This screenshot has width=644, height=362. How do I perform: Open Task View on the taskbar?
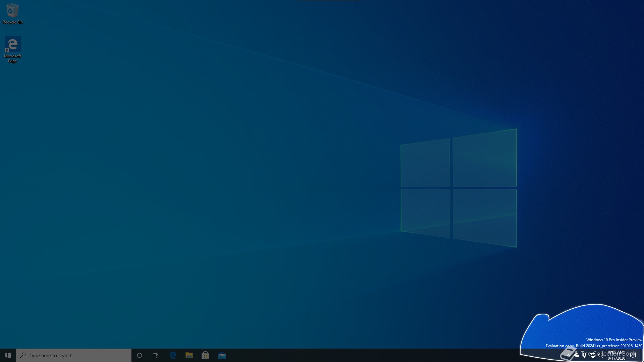pos(156,355)
